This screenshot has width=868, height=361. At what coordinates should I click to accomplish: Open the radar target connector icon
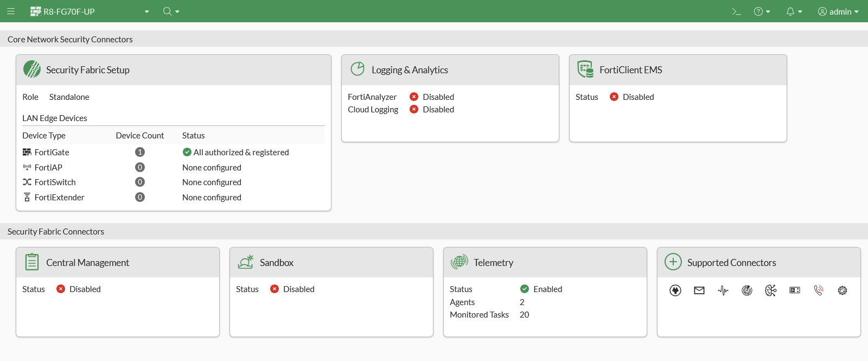747,290
